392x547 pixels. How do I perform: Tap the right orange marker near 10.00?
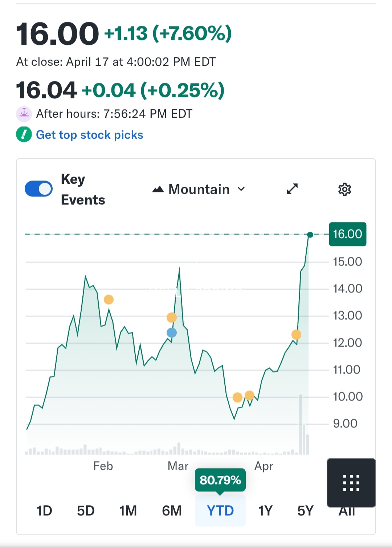[249, 395]
